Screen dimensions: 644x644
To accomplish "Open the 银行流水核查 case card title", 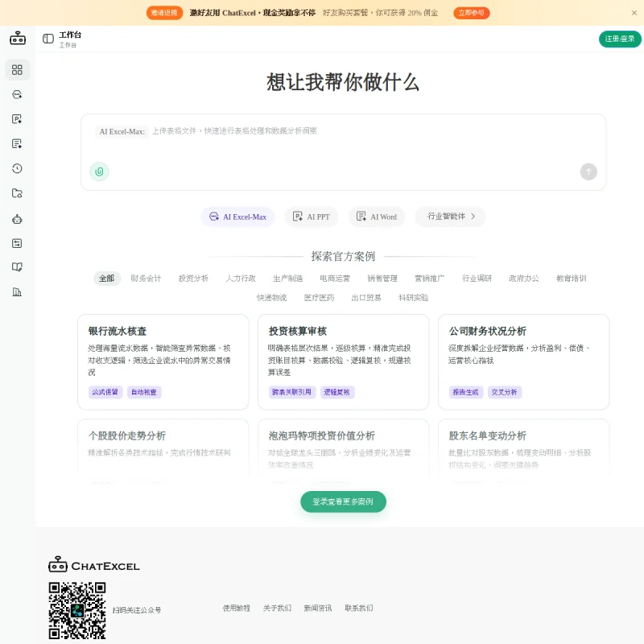I will pos(118,331).
